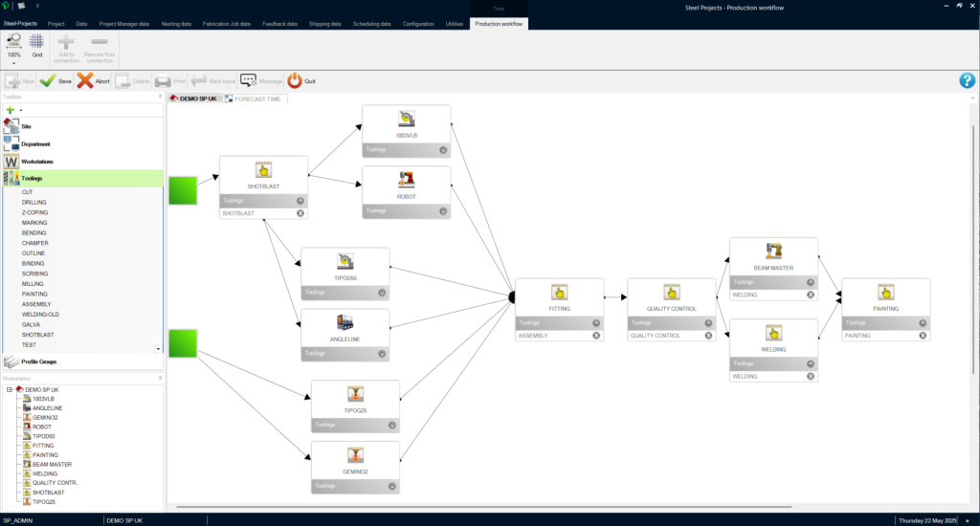The height and width of the screenshot is (526, 980).
Task: Remove SHOTBLAST tooling from SHOTBLAST node
Action: (301, 213)
